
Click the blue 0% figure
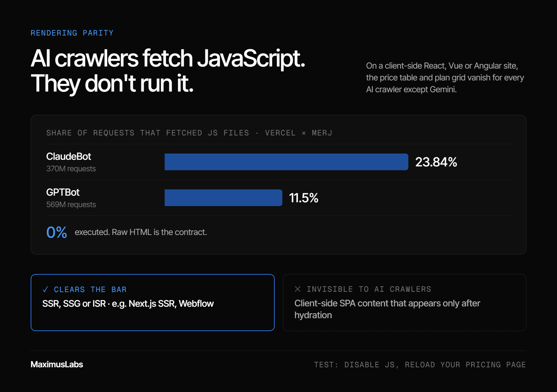click(56, 233)
